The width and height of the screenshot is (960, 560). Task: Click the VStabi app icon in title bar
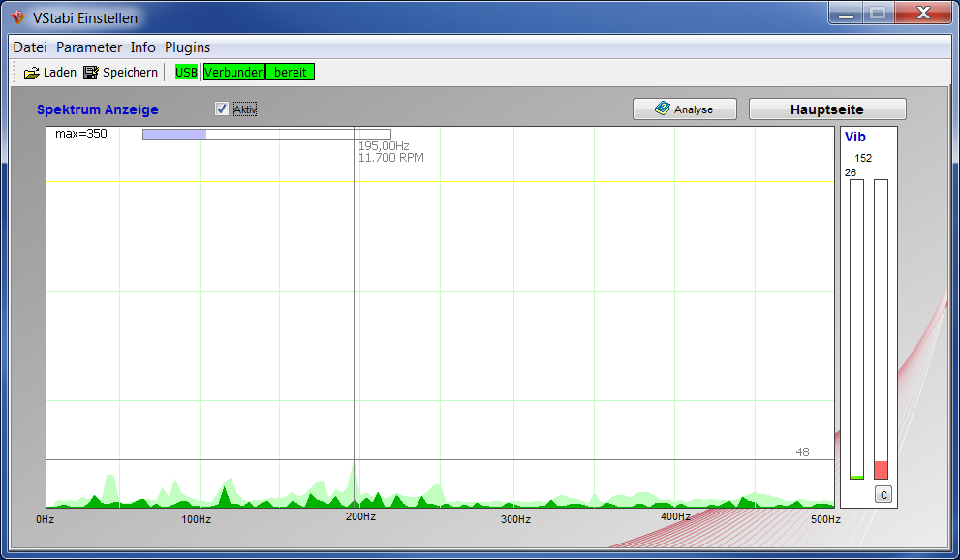tap(18, 17)
